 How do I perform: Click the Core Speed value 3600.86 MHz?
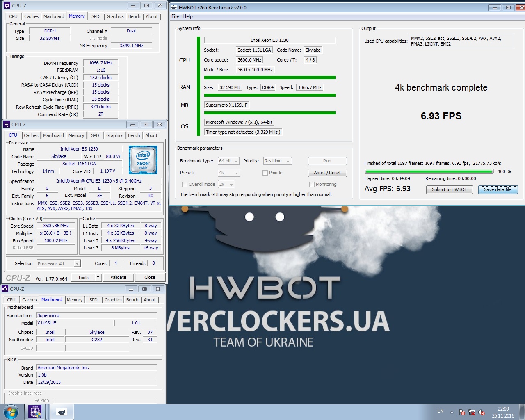pyautogui.click(x=56, y=226)
